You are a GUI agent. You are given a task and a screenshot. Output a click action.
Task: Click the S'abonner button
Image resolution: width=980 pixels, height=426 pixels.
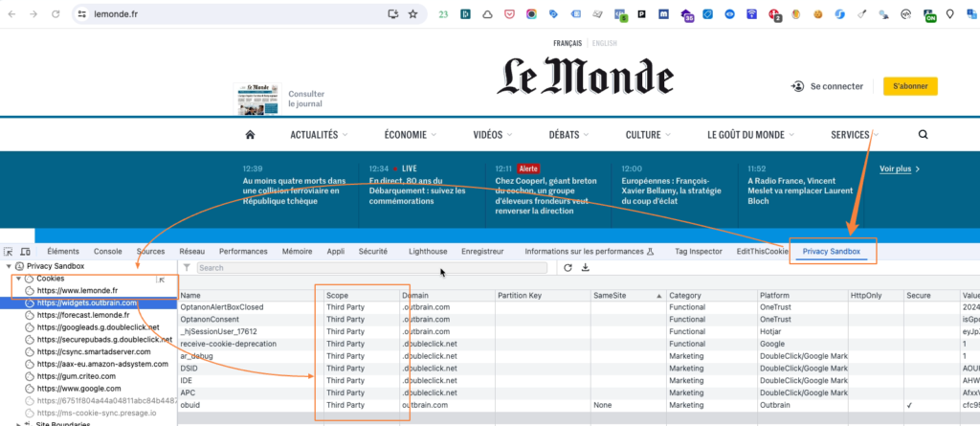tap(910, 86)
